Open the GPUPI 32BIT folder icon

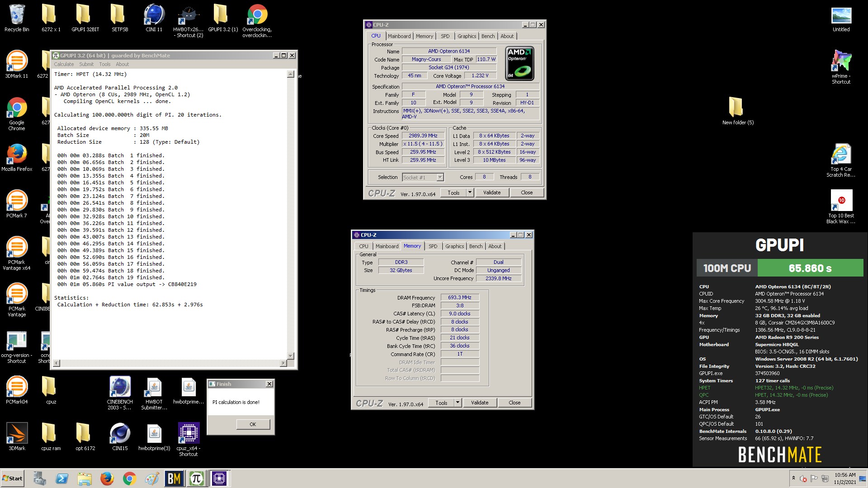pyautogui.click(x=85, y=18)
